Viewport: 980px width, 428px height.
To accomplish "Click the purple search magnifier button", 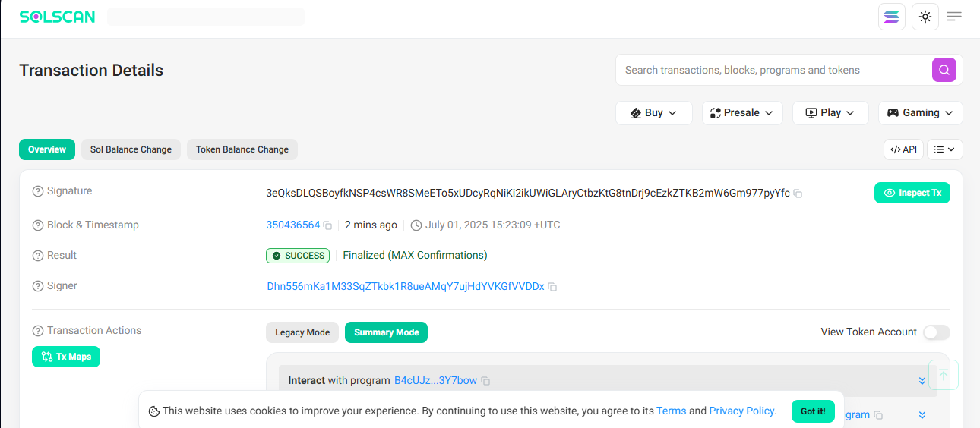I will coord(944,70).
